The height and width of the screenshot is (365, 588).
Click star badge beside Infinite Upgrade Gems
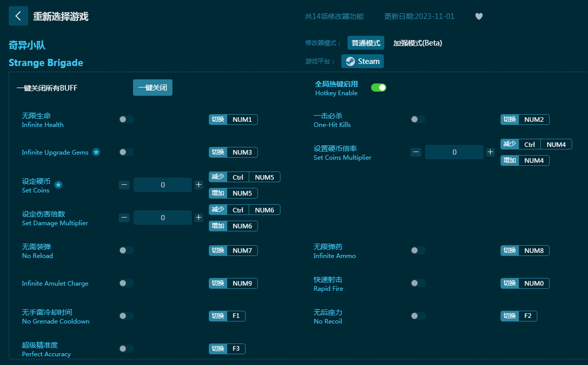click(96, 152)
